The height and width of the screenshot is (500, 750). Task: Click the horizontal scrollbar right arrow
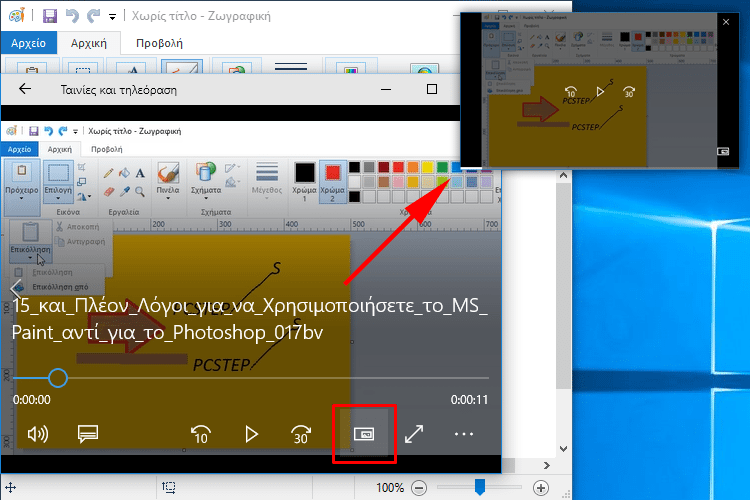coord(547,465)
